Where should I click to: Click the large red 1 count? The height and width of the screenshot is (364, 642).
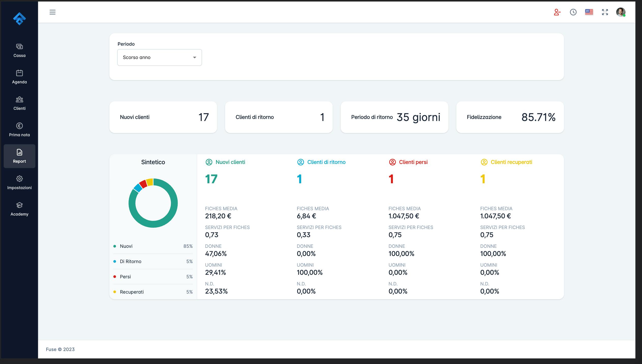(391, 179)
